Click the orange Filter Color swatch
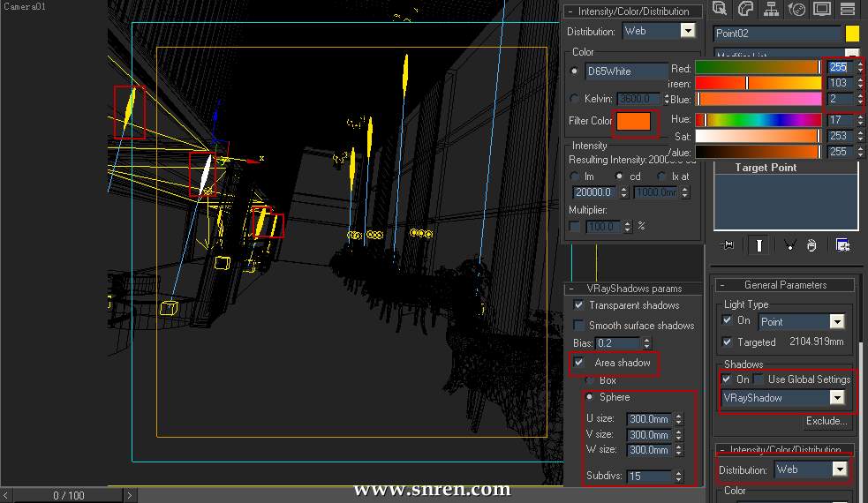This screenshot has width=868, height=503. [634, 122]
